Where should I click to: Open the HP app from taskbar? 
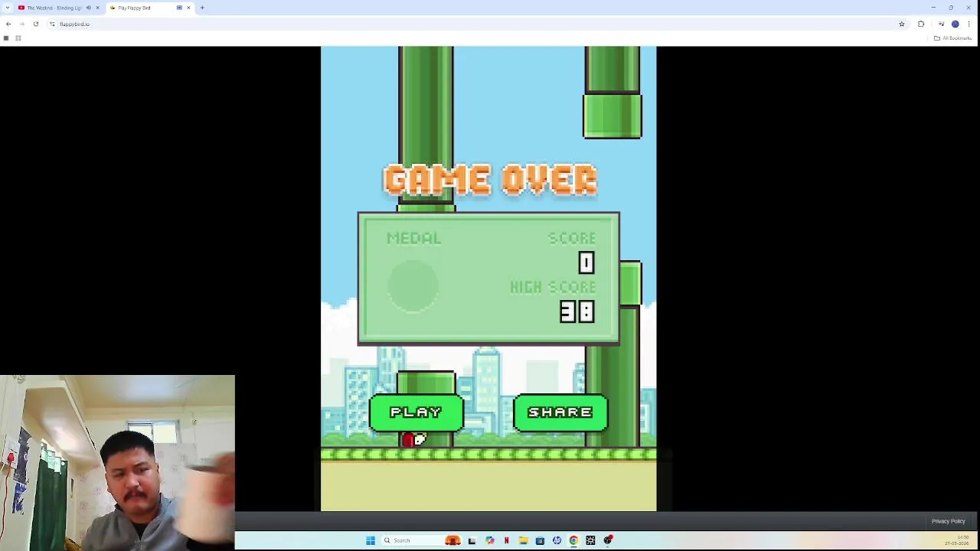557,540
